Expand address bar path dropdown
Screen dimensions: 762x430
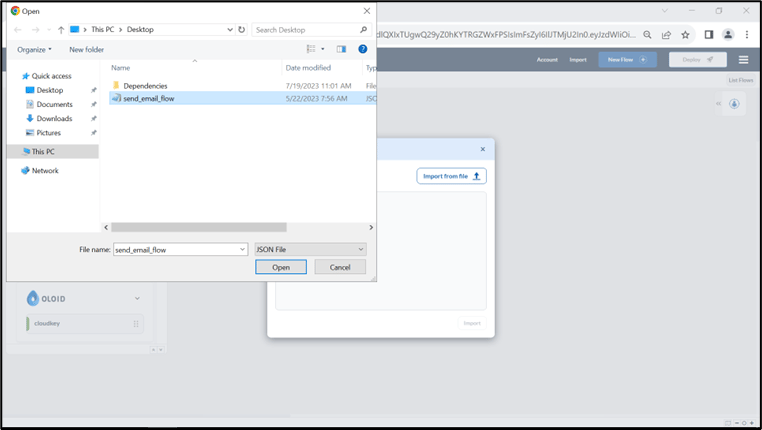coord(230,30)
